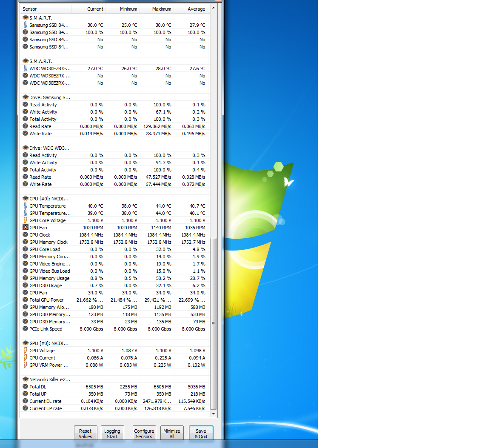Screen dimensions: 490x448
Task: Click the gauge icon beside GPU Fan 34.0 %
Action: 26,292
